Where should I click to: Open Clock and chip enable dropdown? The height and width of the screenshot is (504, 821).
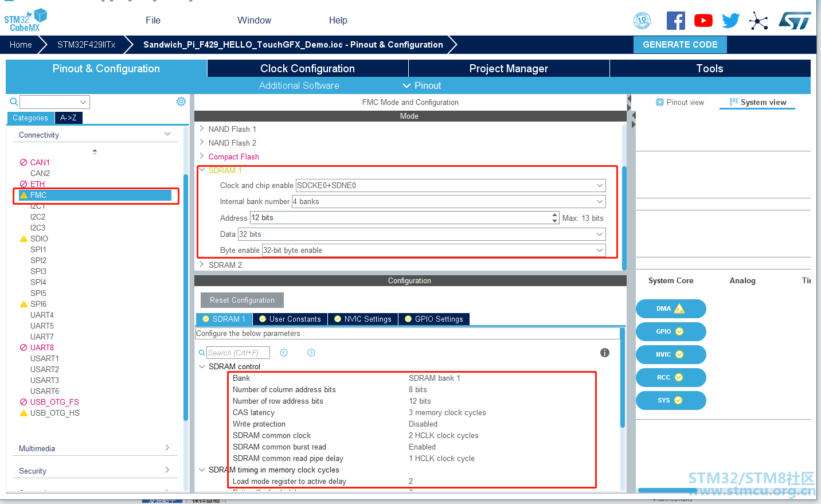[x=600, y=185]
